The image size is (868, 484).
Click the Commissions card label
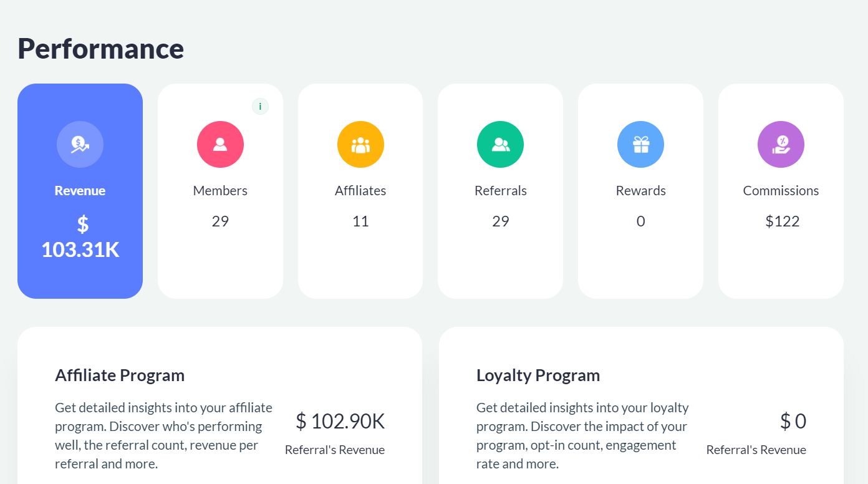click(x=781, y=191)
